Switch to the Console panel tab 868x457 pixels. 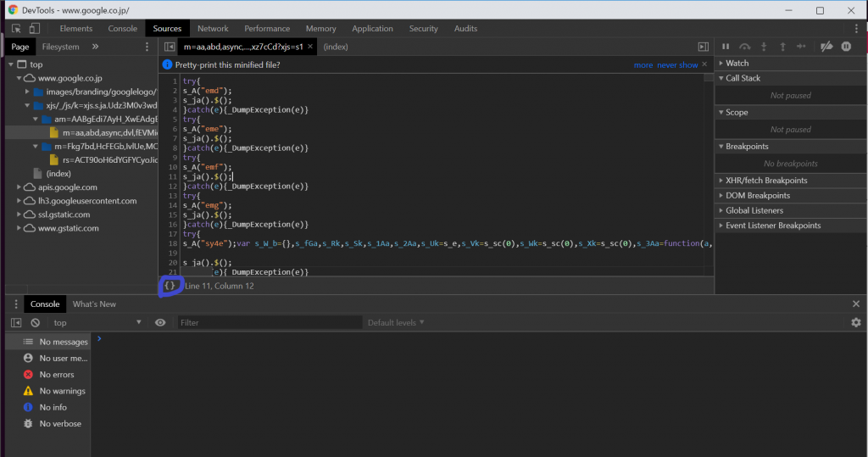click(x=122, y=28)
